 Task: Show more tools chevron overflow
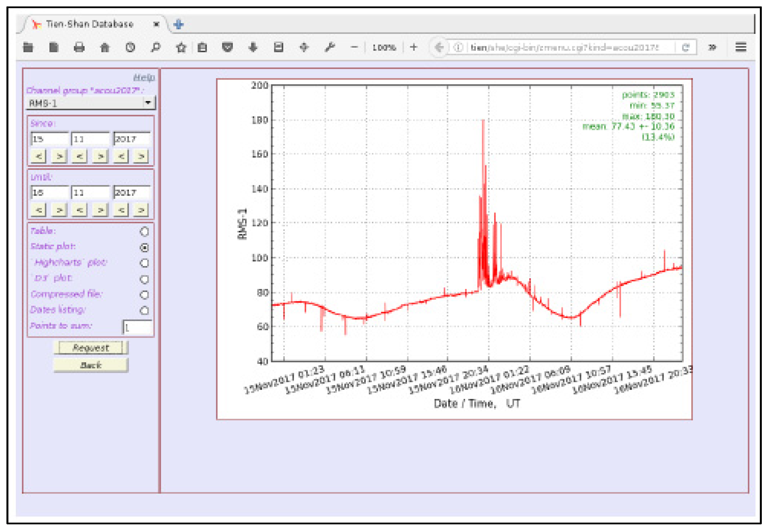[x=712, y=47]
